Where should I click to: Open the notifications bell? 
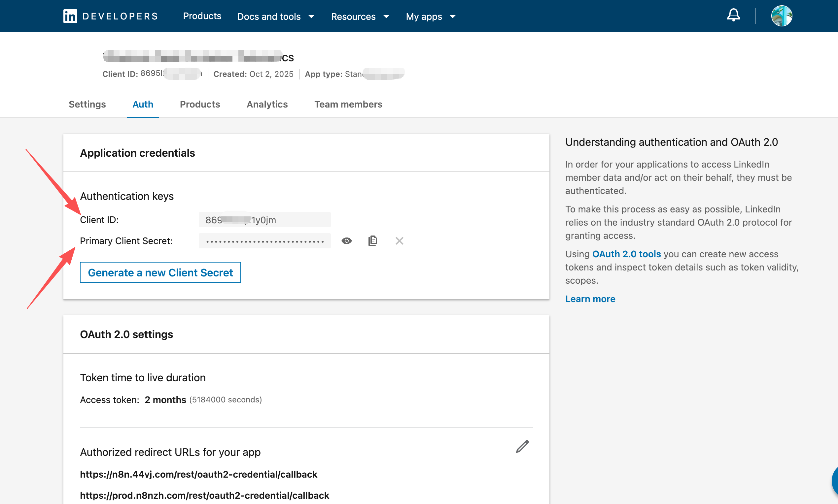point(733,15)
